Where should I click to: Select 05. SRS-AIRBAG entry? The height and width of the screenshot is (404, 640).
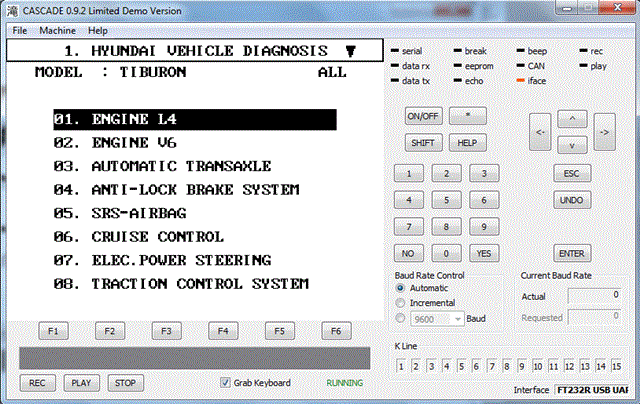(120, 213)
